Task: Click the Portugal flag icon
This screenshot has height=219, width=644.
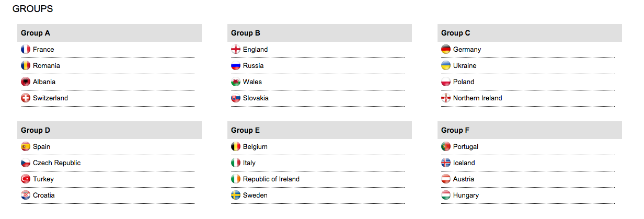Action: tap(446, 146)
